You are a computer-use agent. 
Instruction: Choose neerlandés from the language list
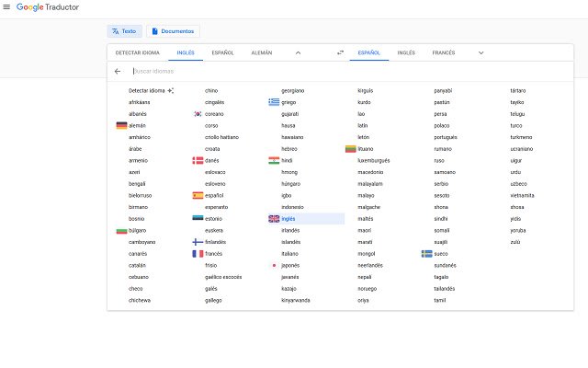(370, 265)
